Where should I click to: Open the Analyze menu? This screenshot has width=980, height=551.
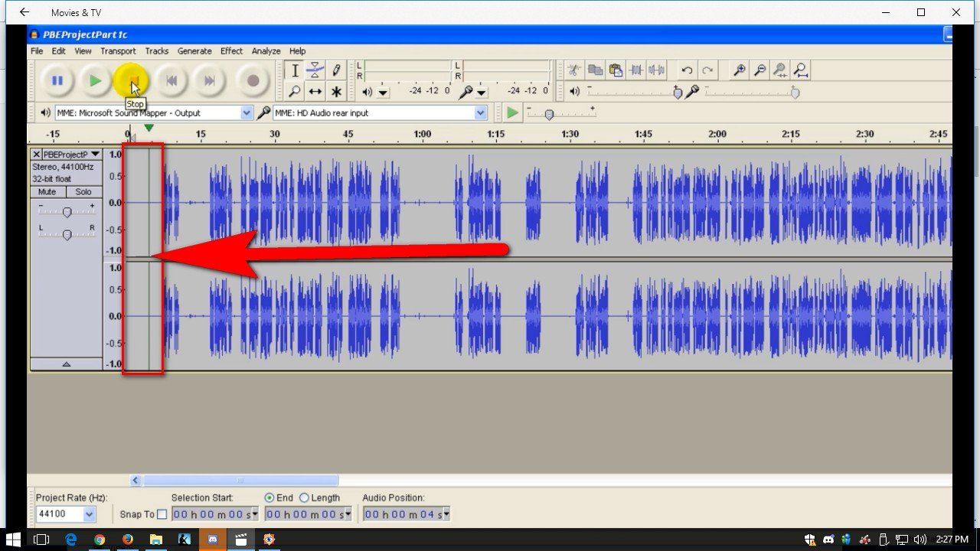(x=266, y=51)
